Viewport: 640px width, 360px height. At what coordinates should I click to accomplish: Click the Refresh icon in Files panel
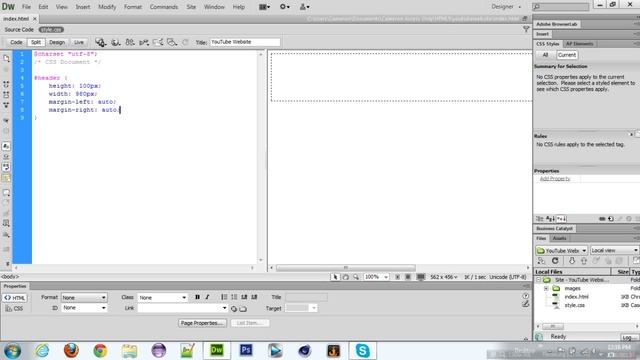(555, 260)
